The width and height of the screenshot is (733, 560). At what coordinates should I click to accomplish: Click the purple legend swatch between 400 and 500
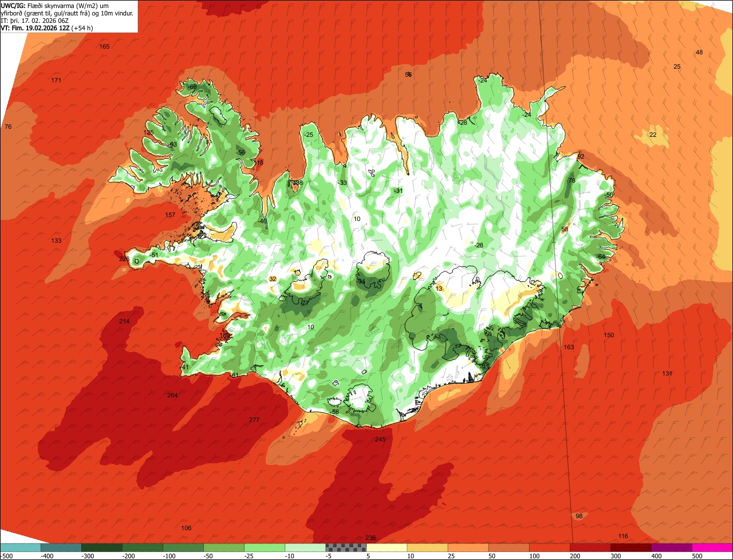click(672, 547)
